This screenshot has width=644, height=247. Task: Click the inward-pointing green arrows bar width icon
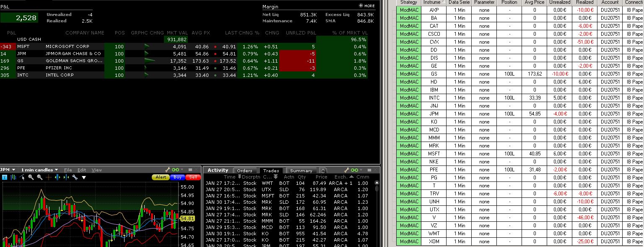pyautogui.click(x=66, y=177)
